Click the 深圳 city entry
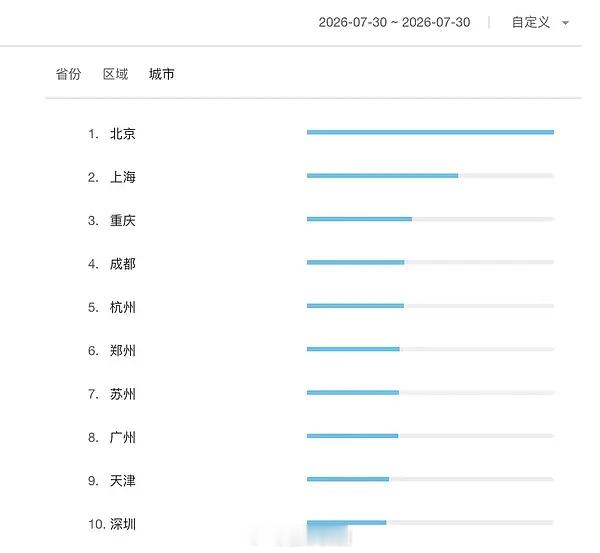Viewport: 600px width, 553px height. click(123, 524)
